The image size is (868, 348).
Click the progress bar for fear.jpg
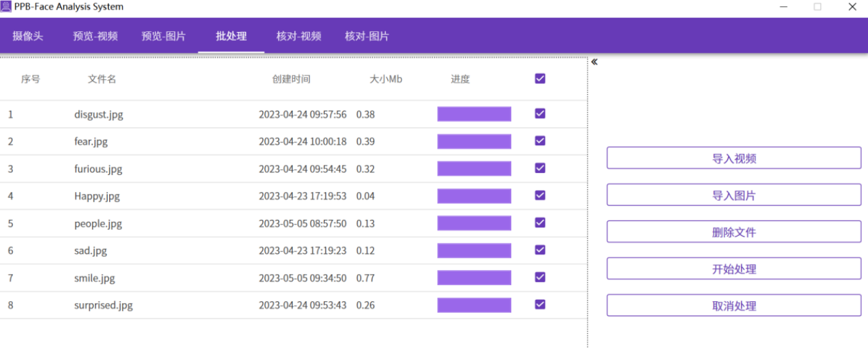(x=474, y=142)
